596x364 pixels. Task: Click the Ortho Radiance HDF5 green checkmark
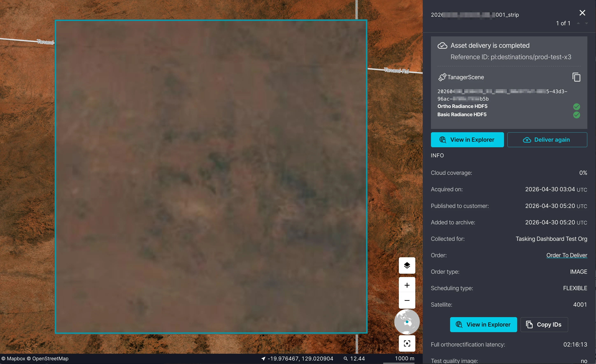576,107
